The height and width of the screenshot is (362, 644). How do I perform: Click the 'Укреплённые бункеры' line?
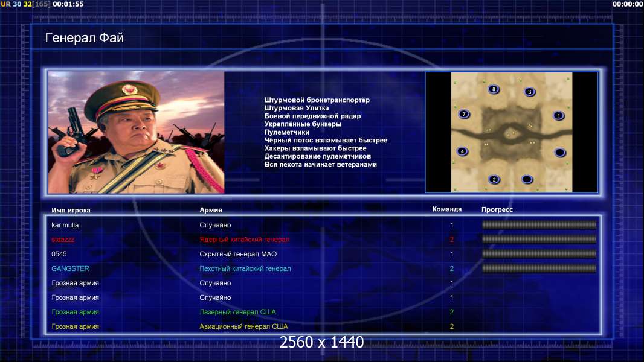click(x=303, y=124)
